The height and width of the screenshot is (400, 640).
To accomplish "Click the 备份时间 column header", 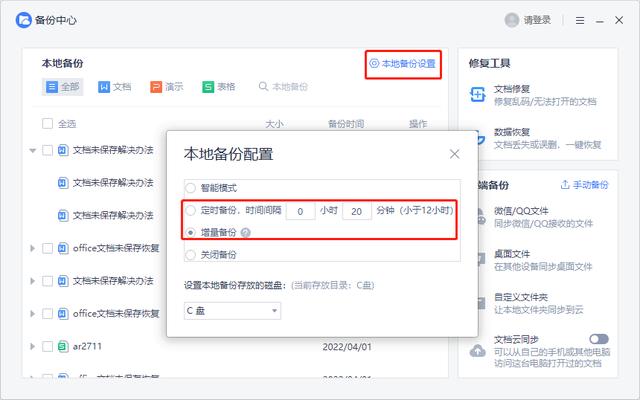I will 346,124.
